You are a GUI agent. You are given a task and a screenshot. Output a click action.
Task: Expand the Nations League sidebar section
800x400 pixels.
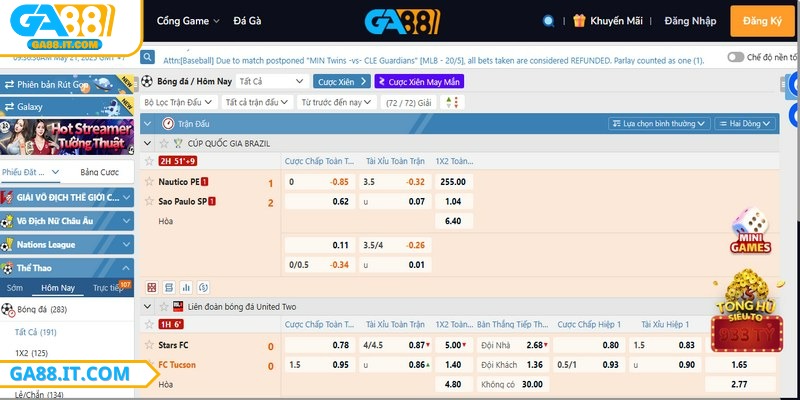pos(67,245)
